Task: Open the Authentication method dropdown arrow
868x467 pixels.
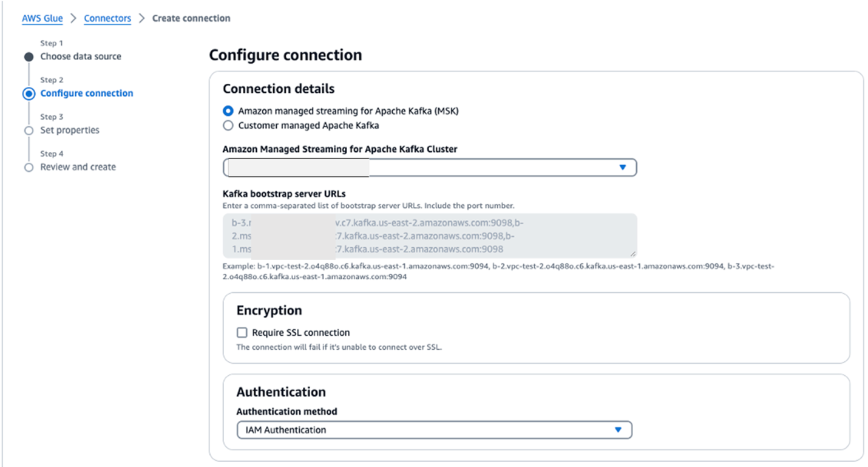Action: [618, 430]
